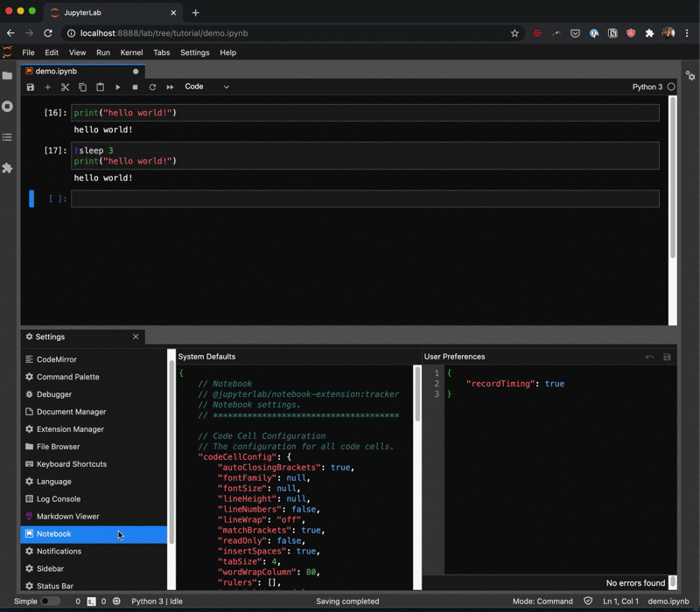This screenshot has height=612, width=700.
Task: Close the Settings tab
Action: (136, 337)
